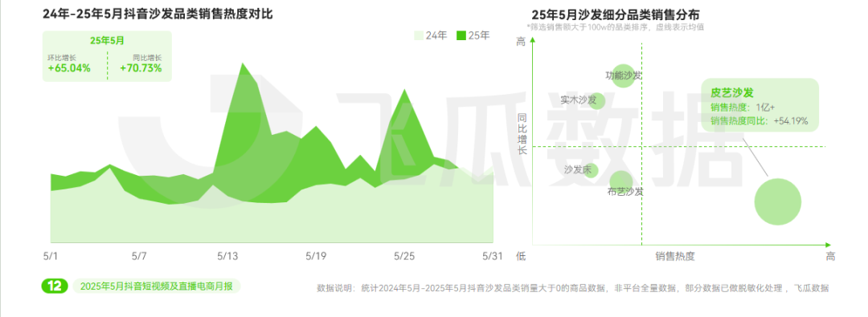This screenshot has width=868, height=317.
Task: Click the 5/13 x-axis date label
Action: tap(227, 256)
